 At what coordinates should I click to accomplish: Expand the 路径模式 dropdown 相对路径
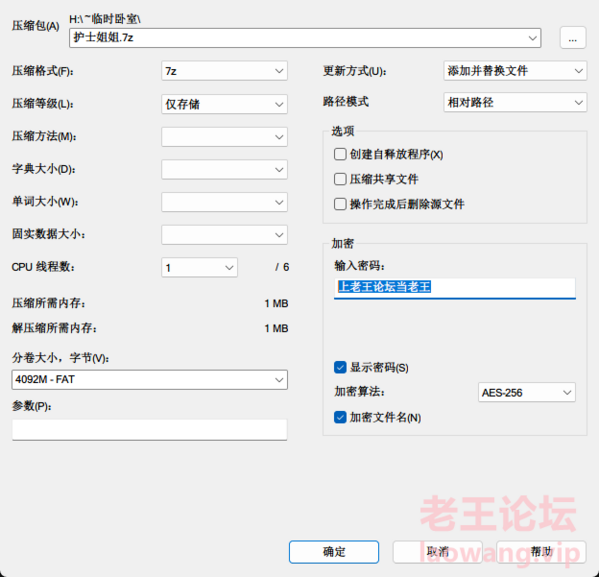(515, 102)
